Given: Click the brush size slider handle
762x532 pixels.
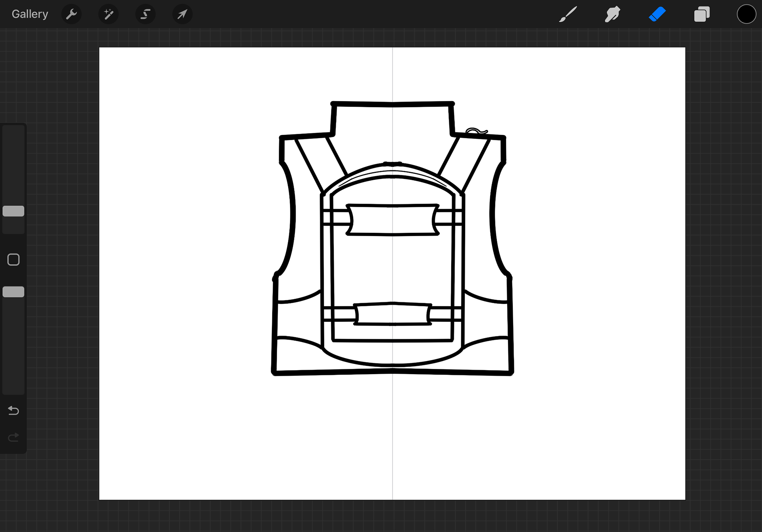Looking at the screenshot, I should coord(13,211).
